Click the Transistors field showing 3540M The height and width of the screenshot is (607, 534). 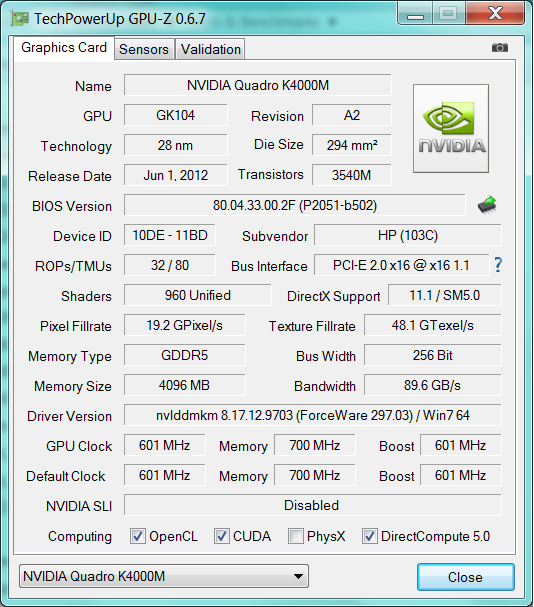[352, 175]
